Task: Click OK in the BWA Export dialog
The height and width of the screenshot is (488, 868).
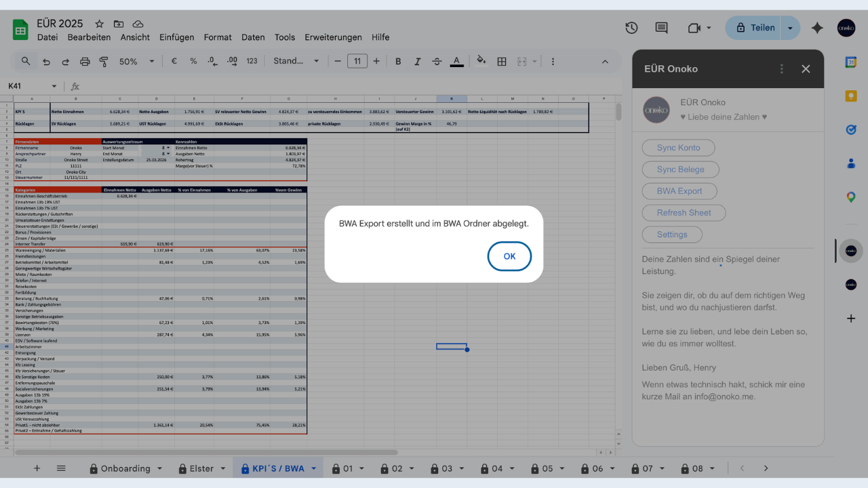Action: coord(509,256)
